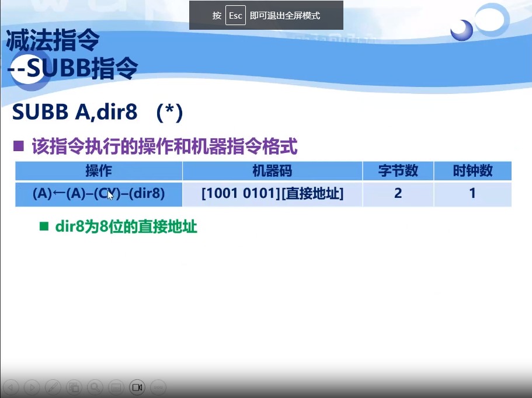The width and height of the screenshot is (532, 398).
Task: Click the camera video icon
Action: pyautogui.click(x=137, y=387)
